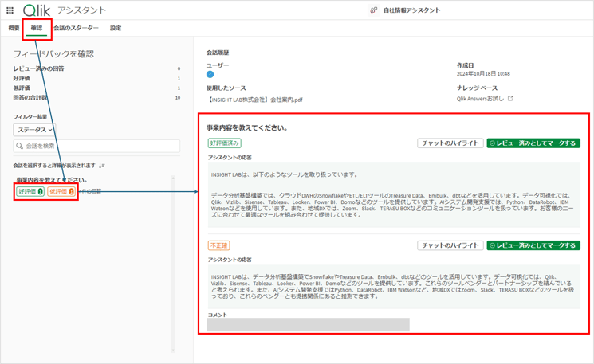This screenshot has height=364, width=594.
Task: Click the search magnifier icon
Action: 19,146
